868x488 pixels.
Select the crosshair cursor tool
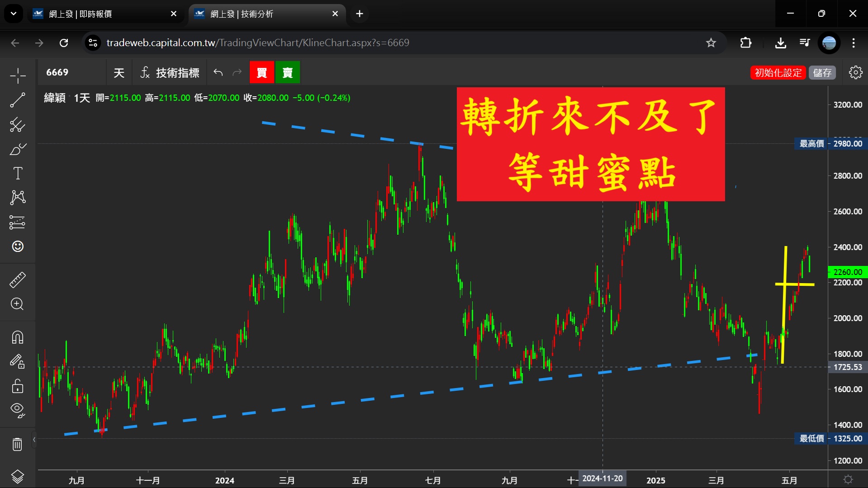(x=18, y=76)
